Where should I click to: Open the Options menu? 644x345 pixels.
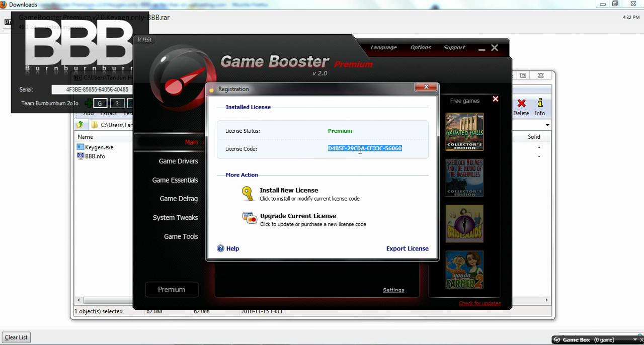pyautogui.click(x=421, y=47)
